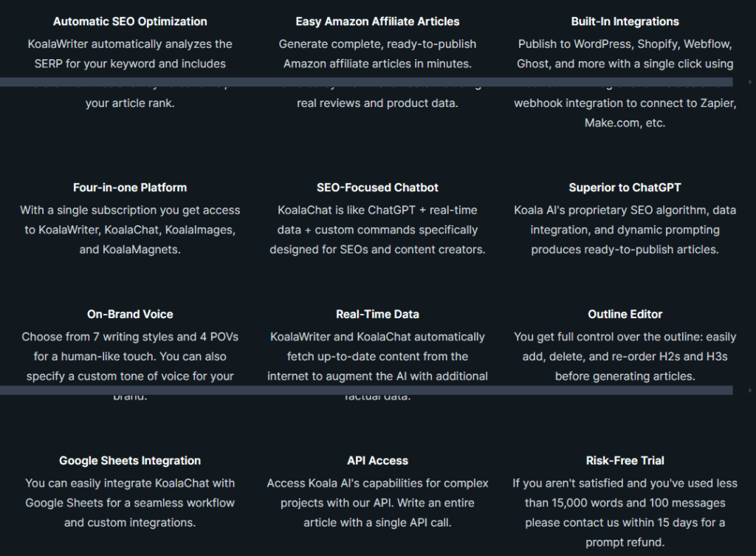The width and height of the screenshot is (756, 556).
Task: Select the Easy Amazon Affiliate Articles heading
Action: 377,21
